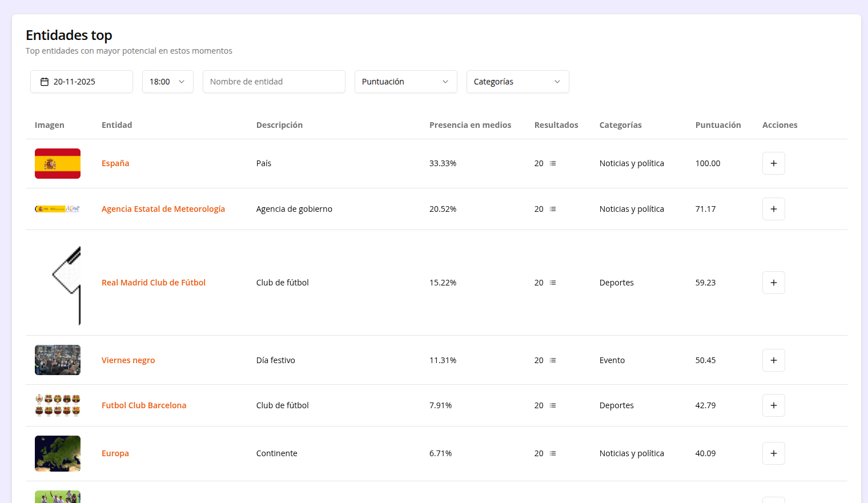
Task: View results list icon in Europa row
Action: pos(552,453)
